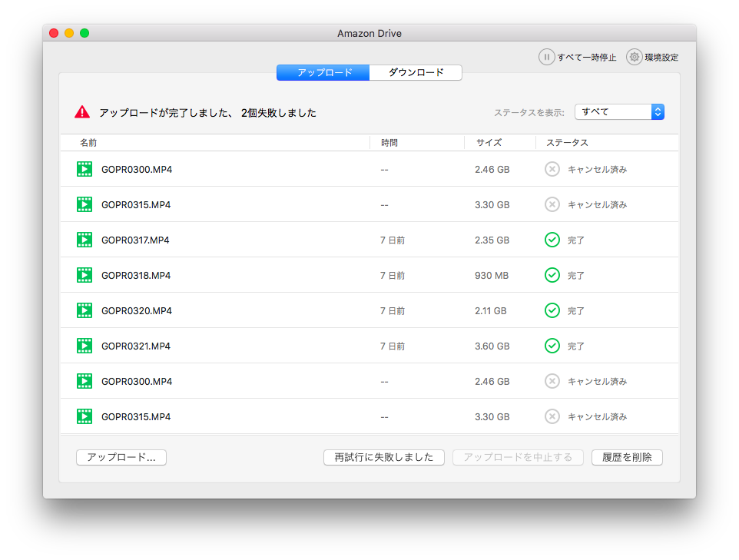Click the 環境設定 label

pyautogui.click(x=661, y=58)
